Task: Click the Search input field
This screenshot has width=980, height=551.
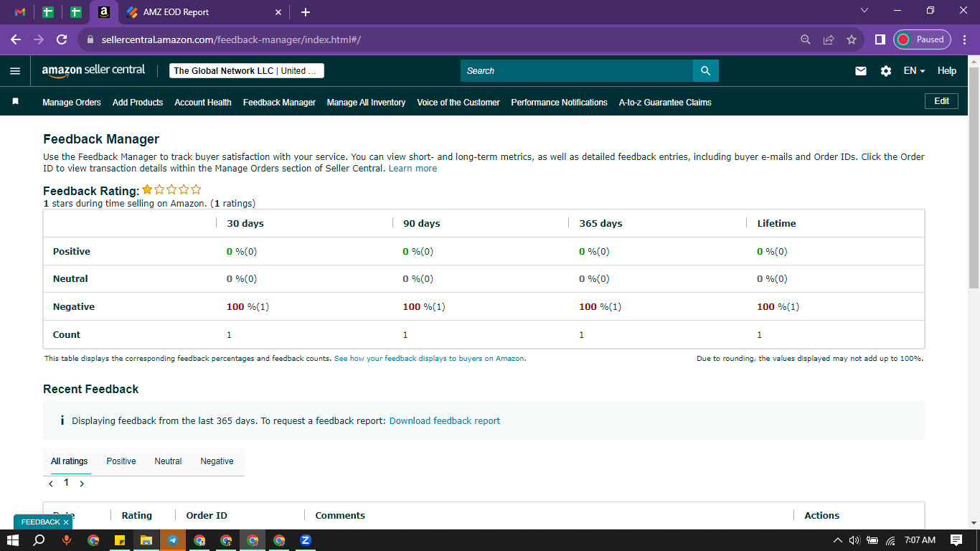Action: 577,71
